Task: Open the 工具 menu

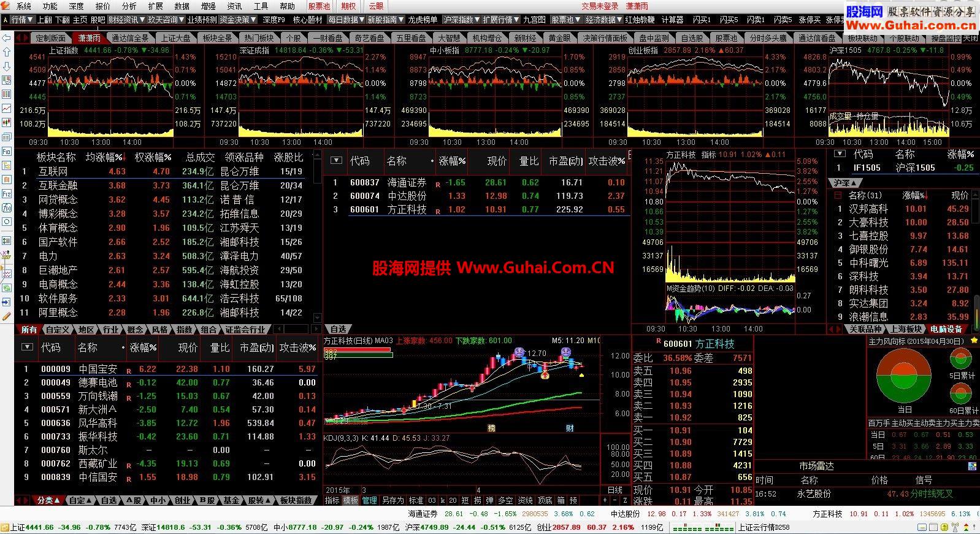Action: point(261,6)
